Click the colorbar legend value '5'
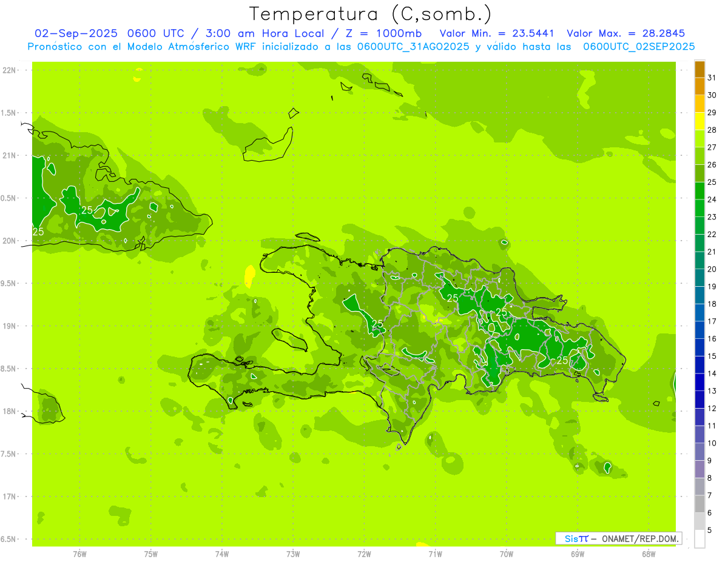 [710, 530]
